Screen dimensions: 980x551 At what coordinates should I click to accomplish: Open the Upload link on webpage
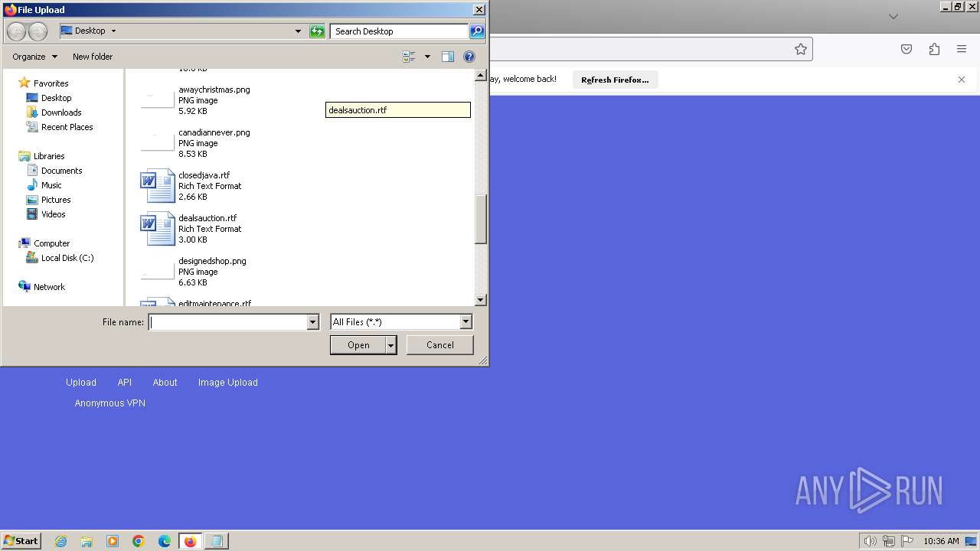point(81,383)
